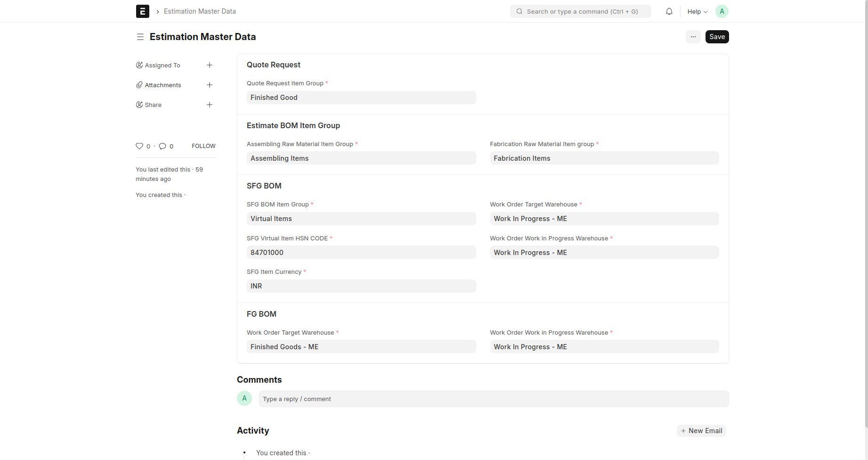
Task: Click Estimation Master Data breadcrumb
Action: pos(200,11)
